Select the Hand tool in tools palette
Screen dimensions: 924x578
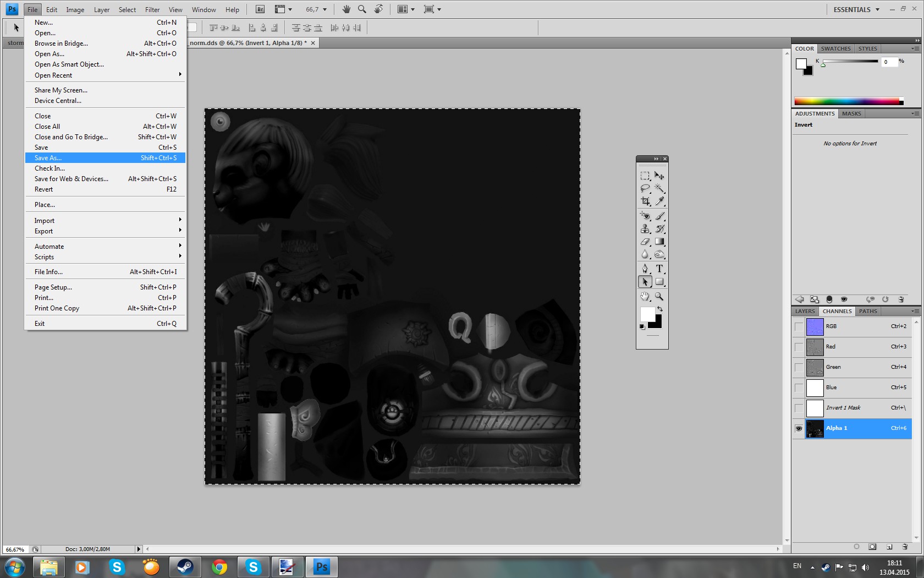pos(645,297)
